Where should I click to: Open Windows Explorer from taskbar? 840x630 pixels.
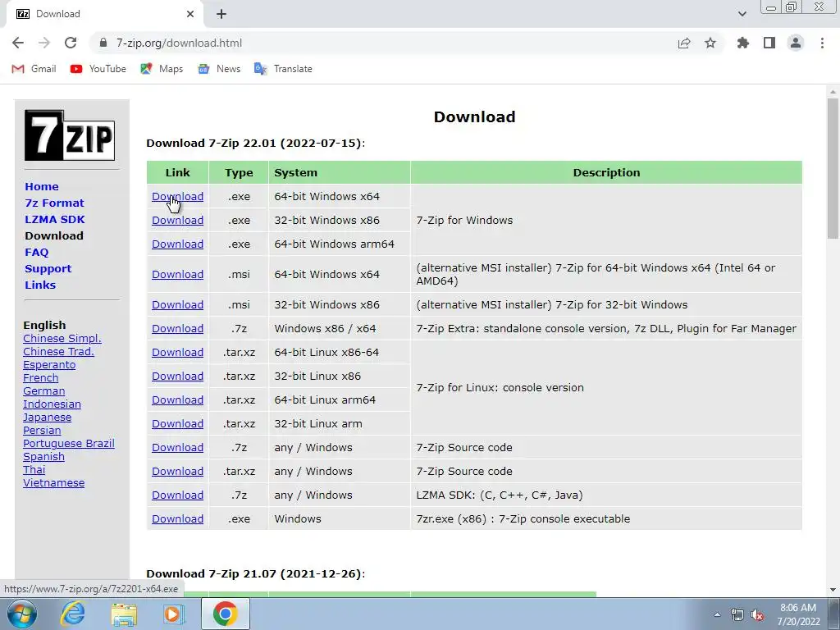(x=124, y=614)
